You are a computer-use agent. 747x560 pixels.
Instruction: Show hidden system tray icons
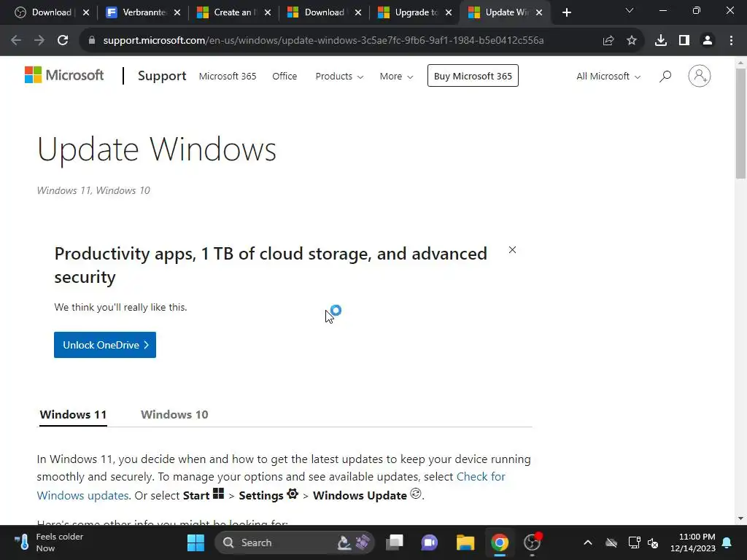(588, 542)
